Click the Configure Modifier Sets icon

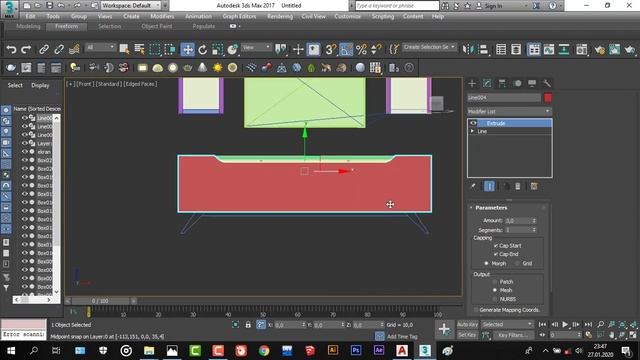[534, 187]
